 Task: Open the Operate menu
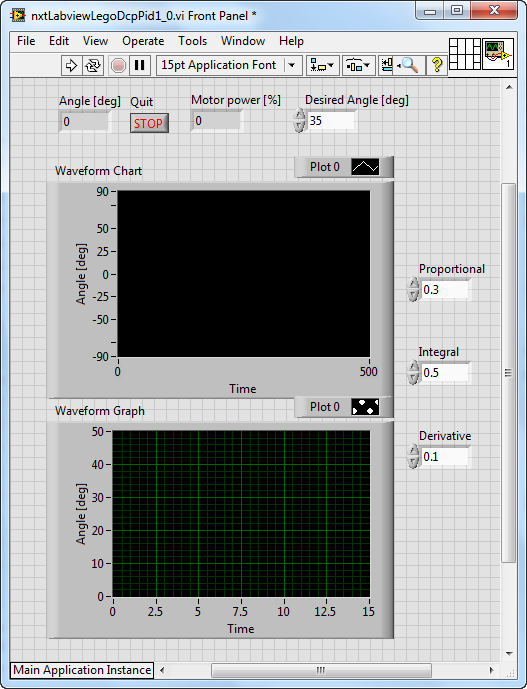(x=143, y=41)
